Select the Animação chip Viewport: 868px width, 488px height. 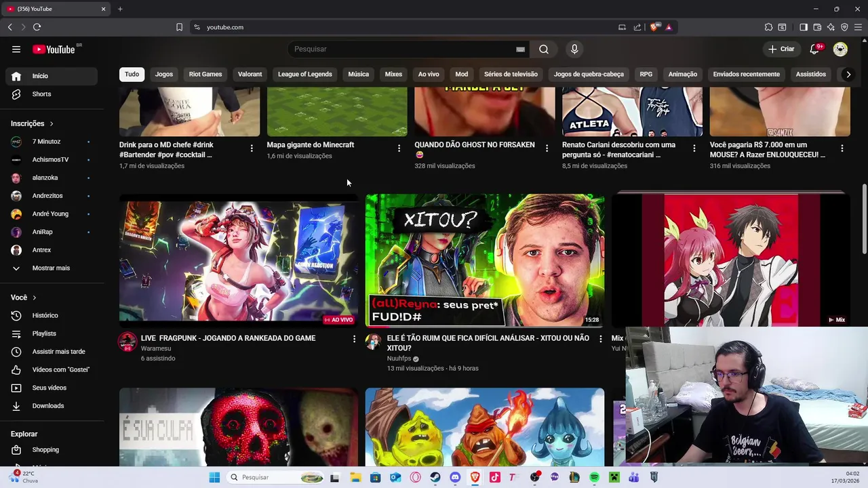(x=683, y=75)
